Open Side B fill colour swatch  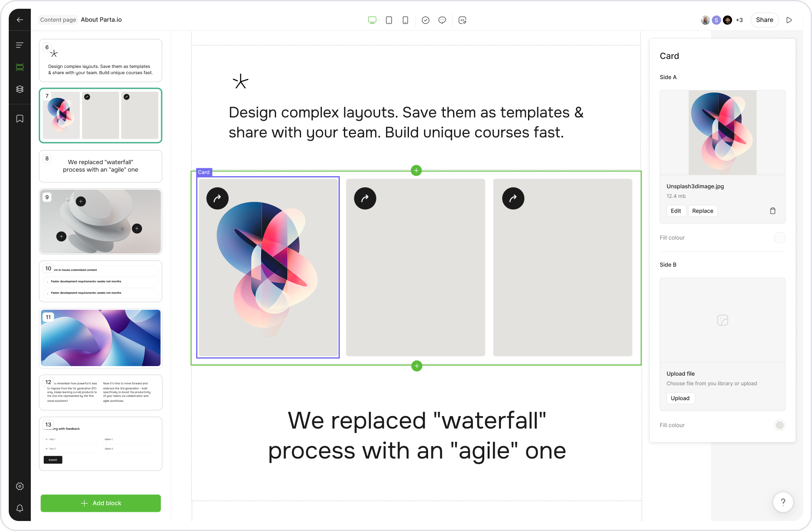780,425
